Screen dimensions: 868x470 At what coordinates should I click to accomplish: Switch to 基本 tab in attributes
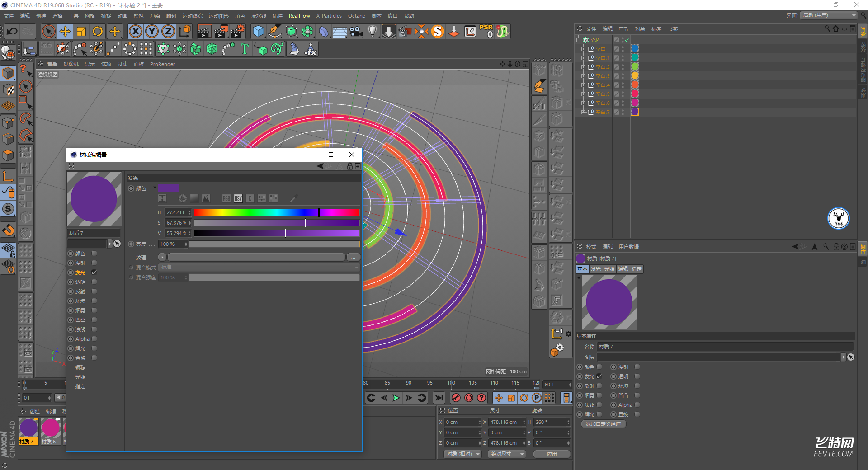[582, 269]
